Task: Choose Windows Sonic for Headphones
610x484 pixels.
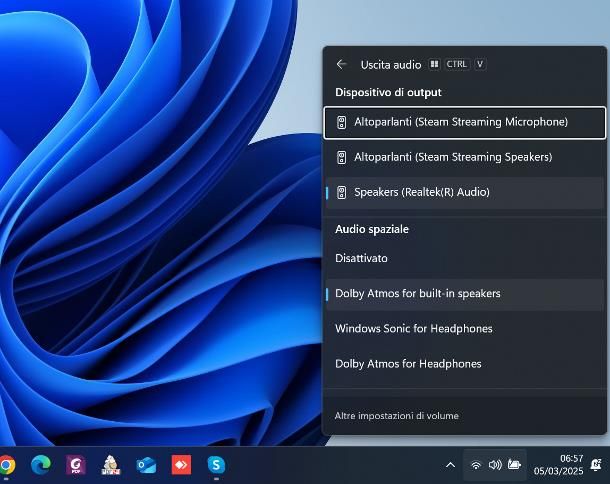Action: pos(465,329)
